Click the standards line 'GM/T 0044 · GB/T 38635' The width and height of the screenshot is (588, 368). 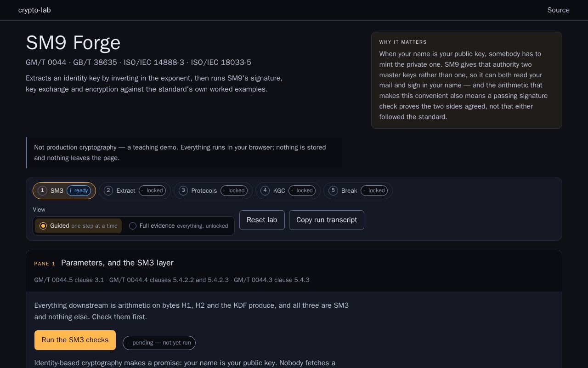[138, 63]
